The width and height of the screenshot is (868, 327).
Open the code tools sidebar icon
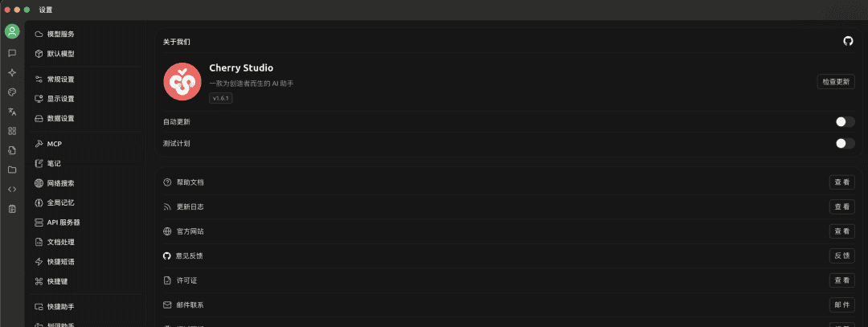(12, 189)
